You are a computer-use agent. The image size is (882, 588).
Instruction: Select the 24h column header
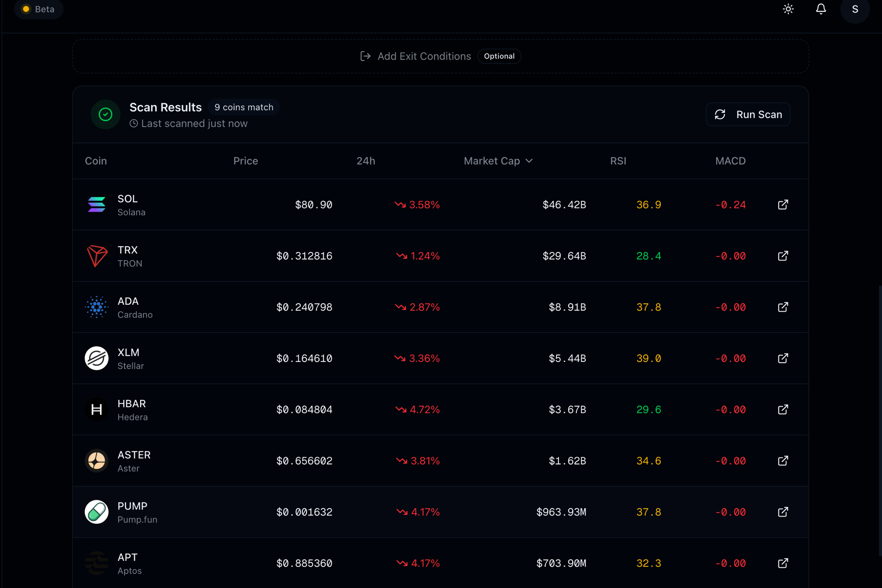tap(366, 161)
